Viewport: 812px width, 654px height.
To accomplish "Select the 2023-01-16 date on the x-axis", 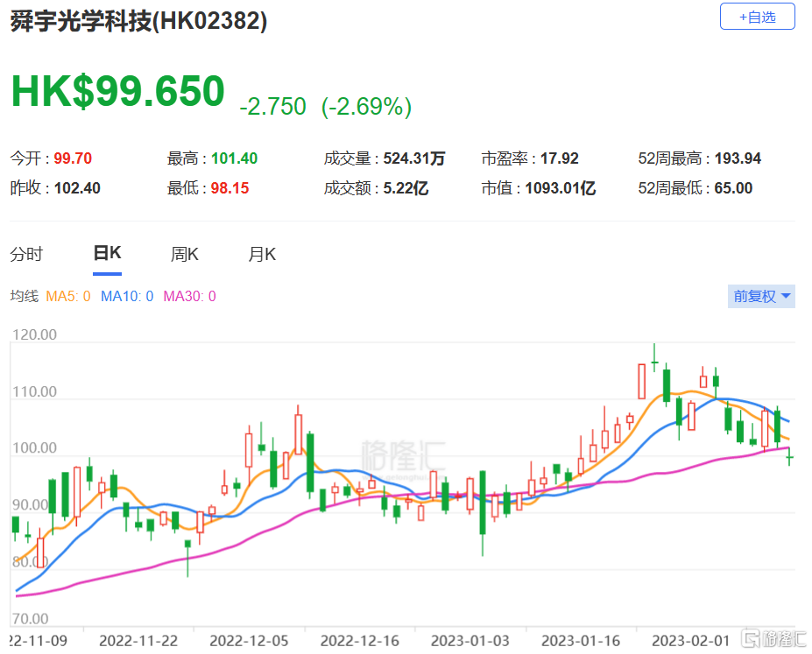I will tap(581, 639).
